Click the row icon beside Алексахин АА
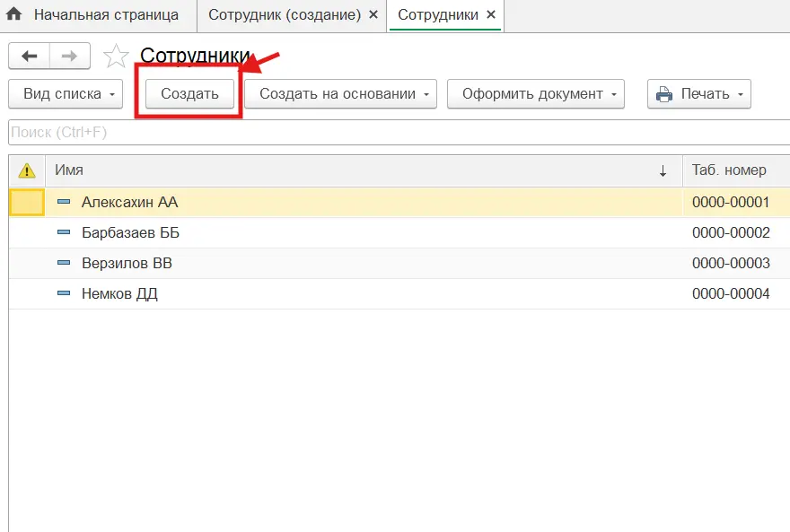Viewport: 790px width, 532px height. point(64,203)
